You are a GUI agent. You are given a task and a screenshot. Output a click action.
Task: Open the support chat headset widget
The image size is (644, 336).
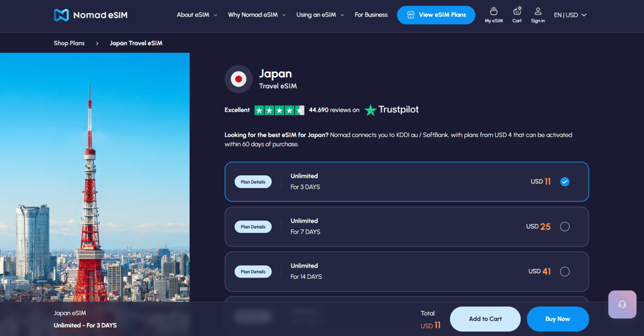[x=622, y=305]
